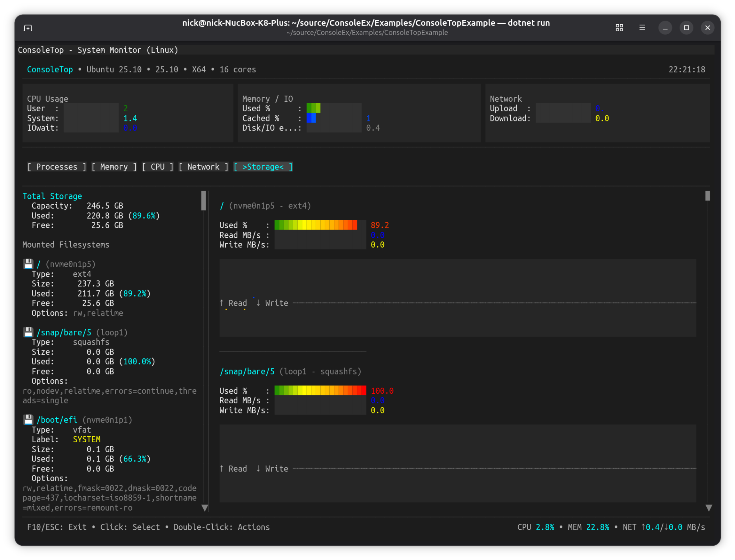Open the terminal hamburger menu
The width and height of the screenshot is (735, 560).
coord(642,28)
